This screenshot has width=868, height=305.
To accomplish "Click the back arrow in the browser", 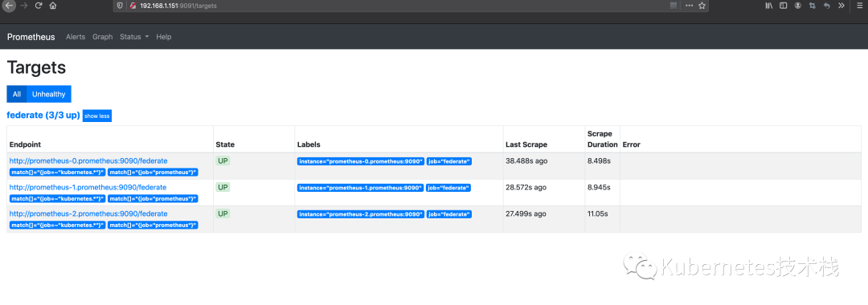I will (9, 6).
